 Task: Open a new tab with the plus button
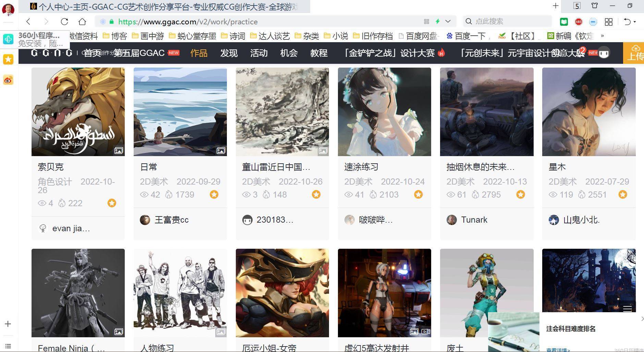click(556, 6)
